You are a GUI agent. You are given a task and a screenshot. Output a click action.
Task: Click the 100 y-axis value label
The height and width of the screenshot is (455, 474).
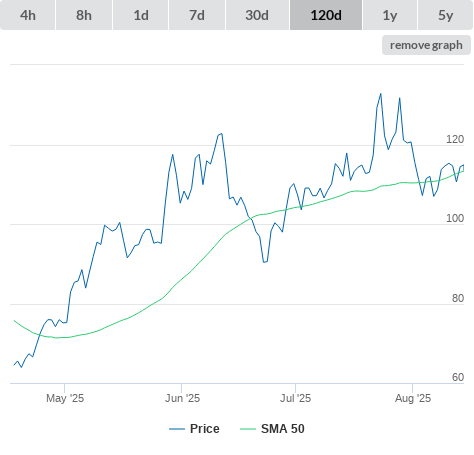(455, 218)
